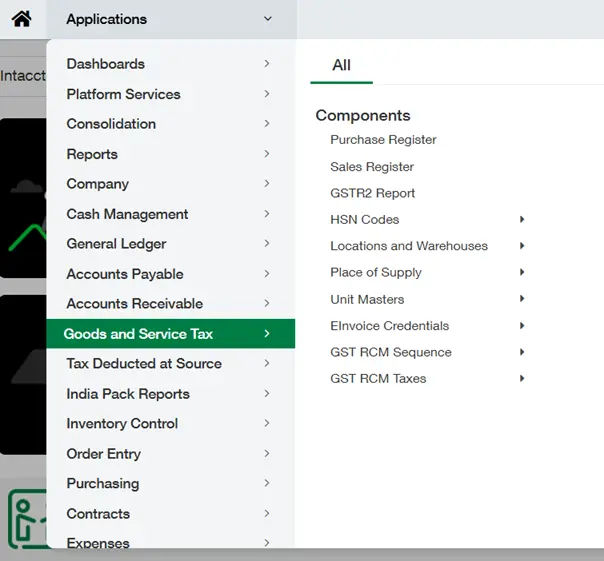Expand Consolidation chevron arrow
This screenshot has height=561, width=604.
(267, 124)
